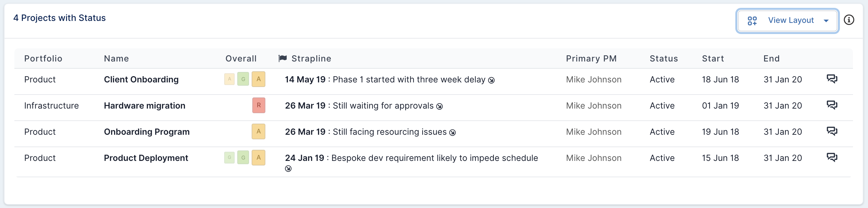Image resolution: width=868 pixels, height=208 pixels.
Task: Open the Product Deployment project
Action: pyautogui.click(x=146, y=158)
